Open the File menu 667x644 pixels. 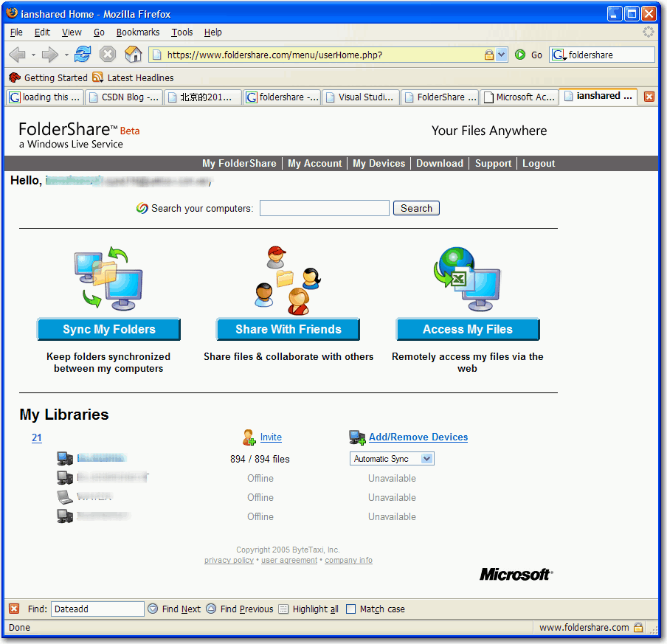click(16, 32)
